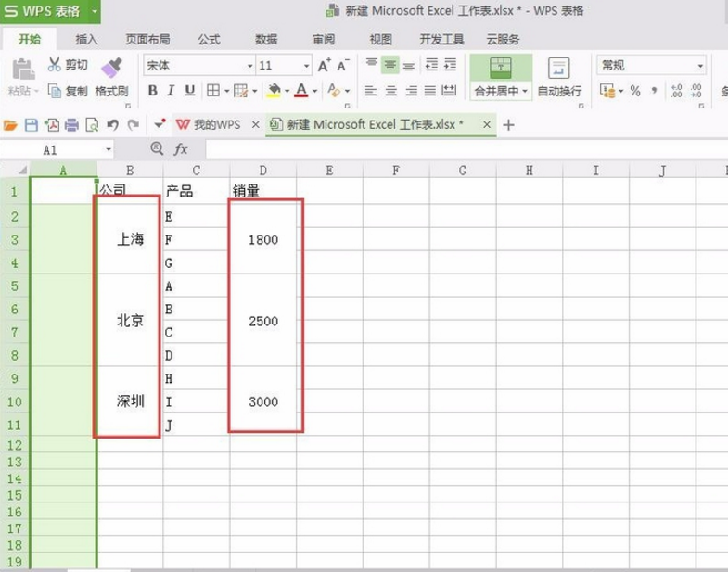Open the 宋体 font name dropdown
Screen dimensions: 728x572
pyautogui.click(x=249, y=66)
